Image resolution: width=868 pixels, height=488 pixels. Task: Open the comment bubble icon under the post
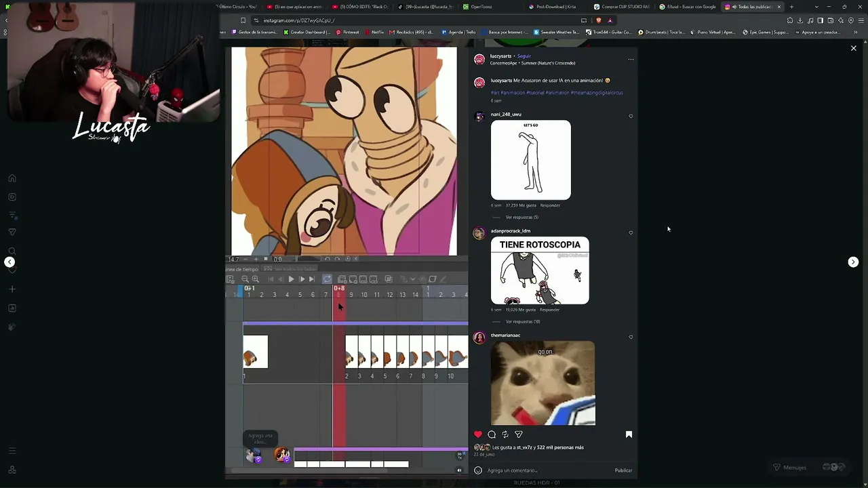point(492,434)
